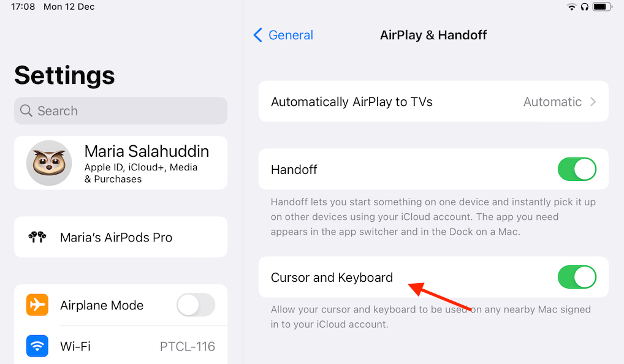Tap the Wi-Fi status bar icon
Viewport: 624px width, 364px height.
pos(572,7)
